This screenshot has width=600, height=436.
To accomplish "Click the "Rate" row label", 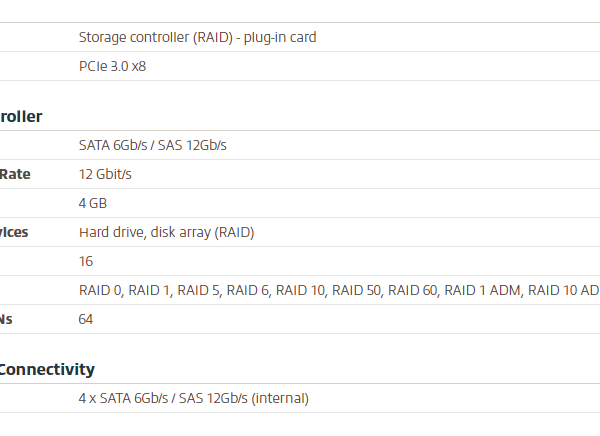I will [15, 174].
